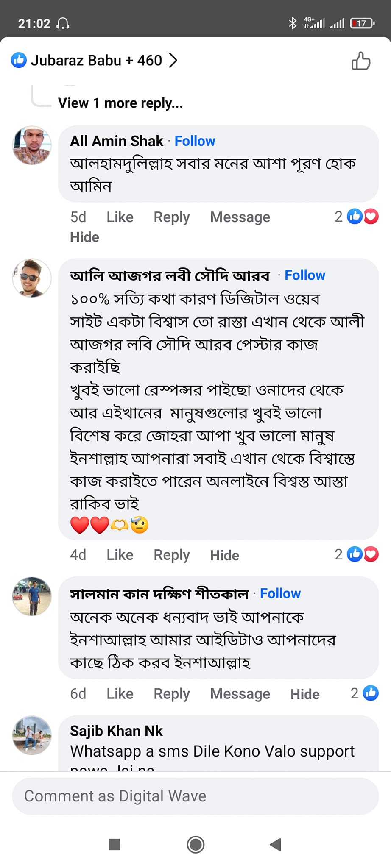This screenshot has height=868, width=391.
Task: Hide the 4d-old comment
Action: pyautogui.click(x=224, y=555)
